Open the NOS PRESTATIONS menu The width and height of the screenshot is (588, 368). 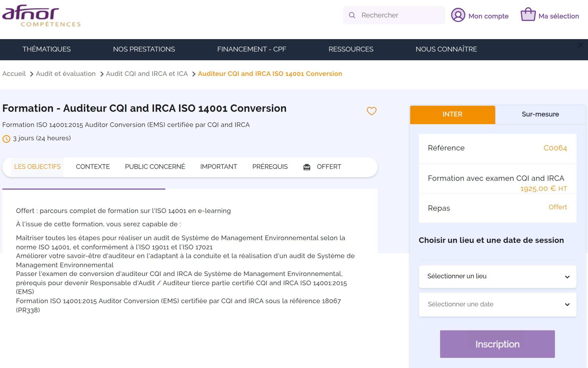144,49
